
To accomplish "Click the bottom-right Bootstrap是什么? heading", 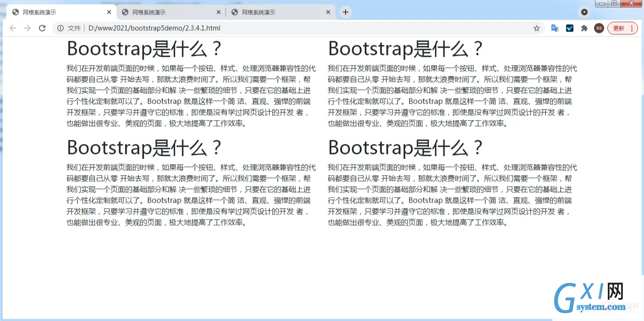I will pos(406,148).
